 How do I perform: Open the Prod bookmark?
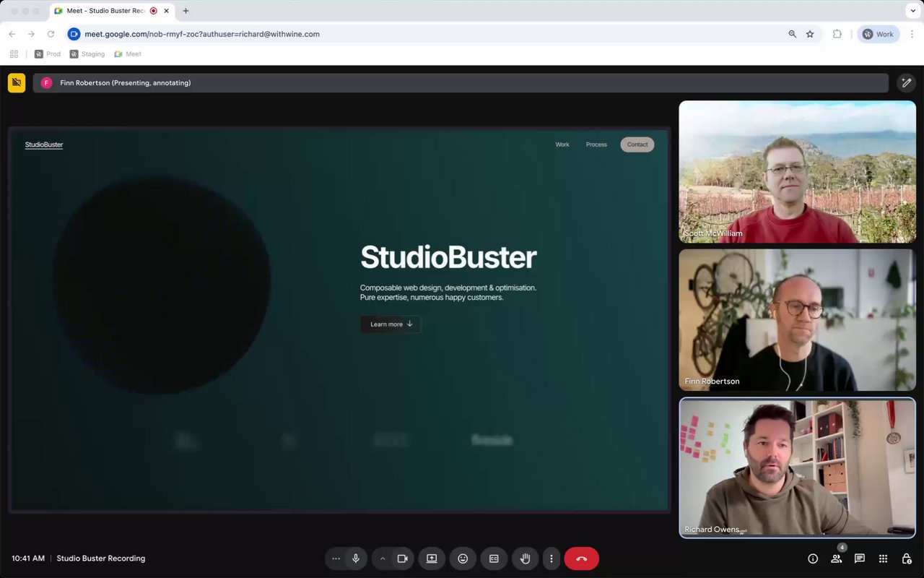click(48, 54)
